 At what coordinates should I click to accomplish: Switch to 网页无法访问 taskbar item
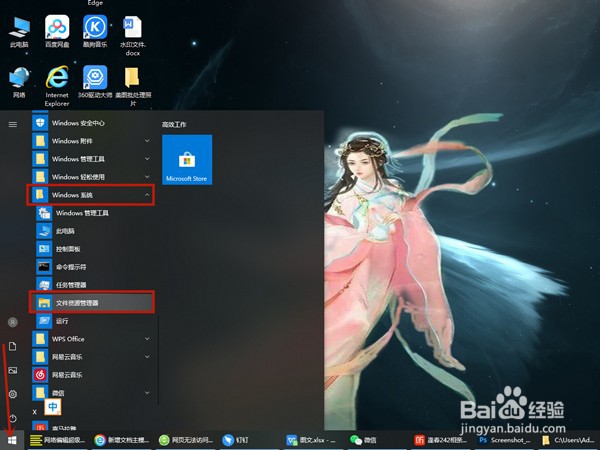click(x=186, y=440)
